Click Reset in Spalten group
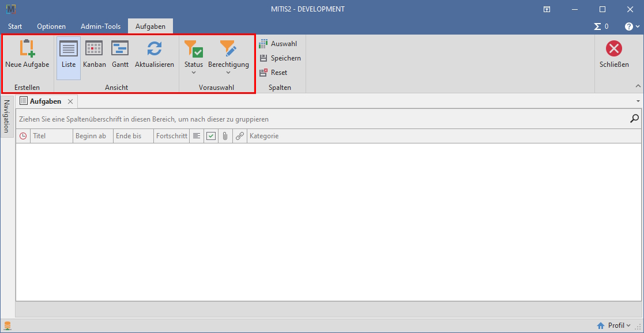 click(274, 73)
